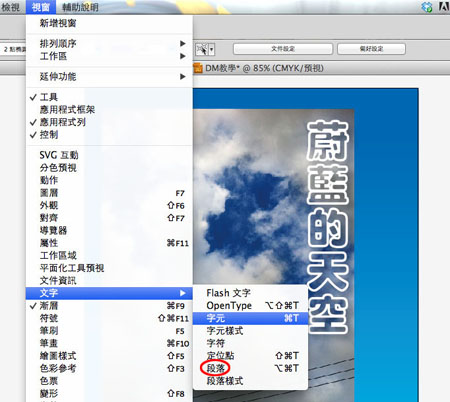Toggle the checked 漸層 panel item
Viewport: 450px width, 402px height.
[x=109, y=306]
